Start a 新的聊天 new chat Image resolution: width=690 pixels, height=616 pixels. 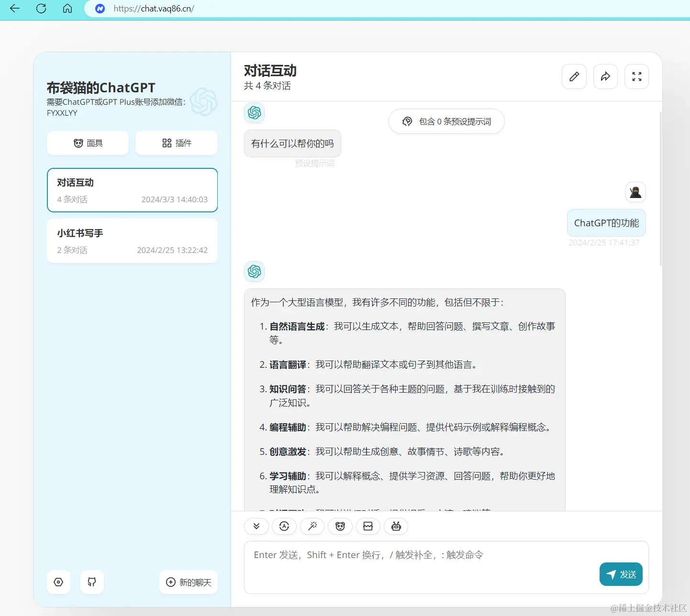[x=189, y=582]
